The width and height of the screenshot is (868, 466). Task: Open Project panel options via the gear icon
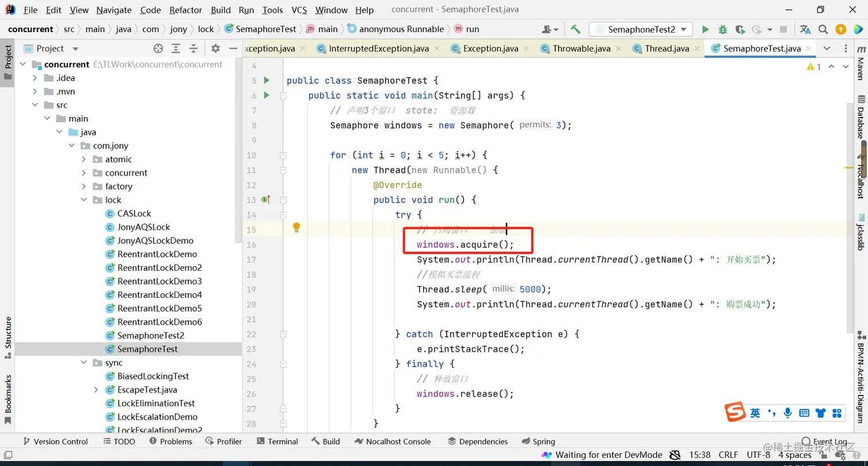[x=215, y=49]
